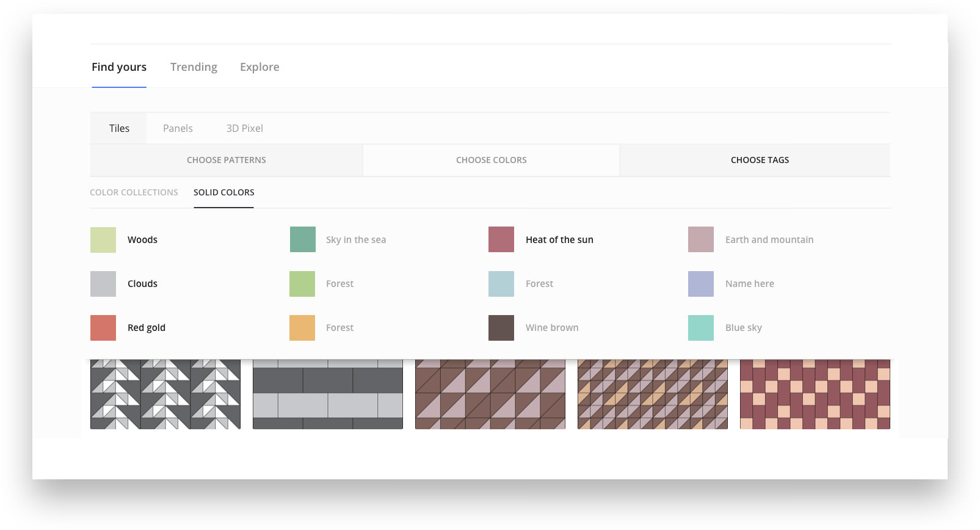Select the Wine brown swatch
The image size is (980, 530).
click(501, 328)
